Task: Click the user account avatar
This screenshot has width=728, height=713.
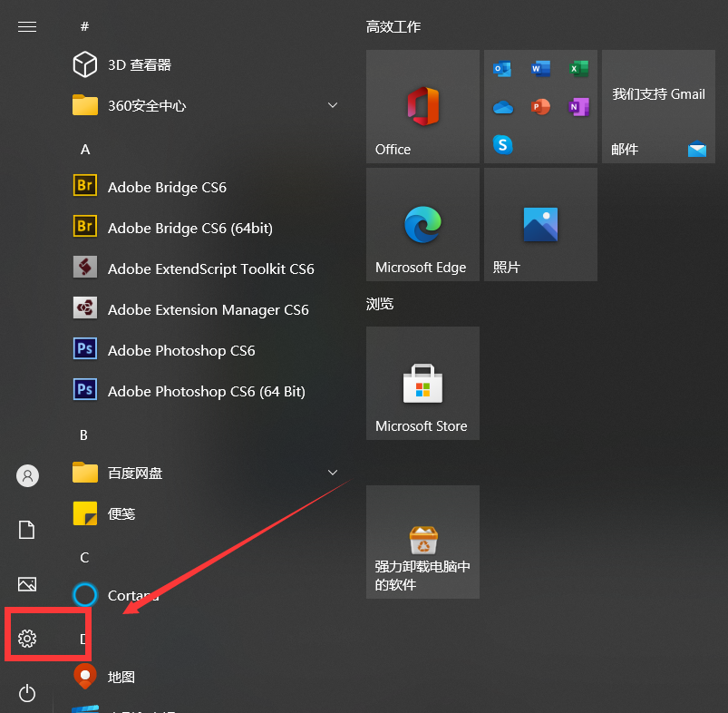Action: point(26,475)
